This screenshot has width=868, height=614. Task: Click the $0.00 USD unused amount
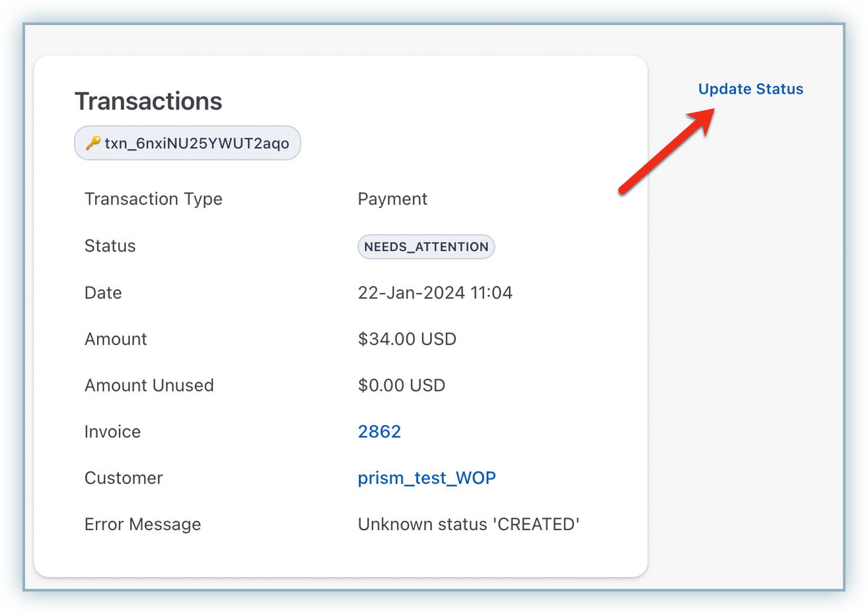(x=401, y=386)
